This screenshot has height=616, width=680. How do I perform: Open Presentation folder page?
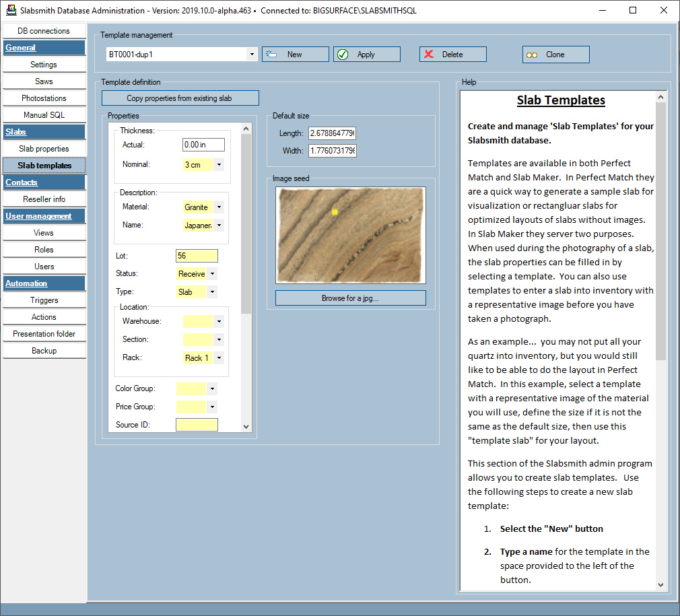[44, 334]
